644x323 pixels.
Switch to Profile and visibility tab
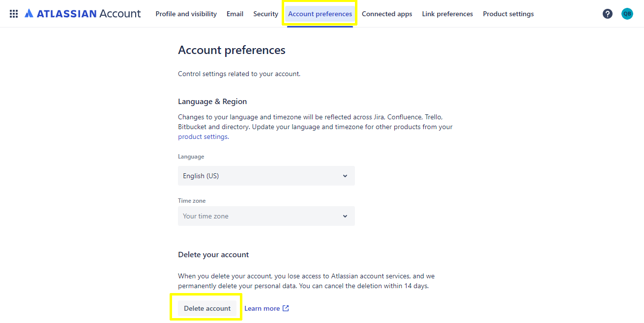tap(186, 14)
